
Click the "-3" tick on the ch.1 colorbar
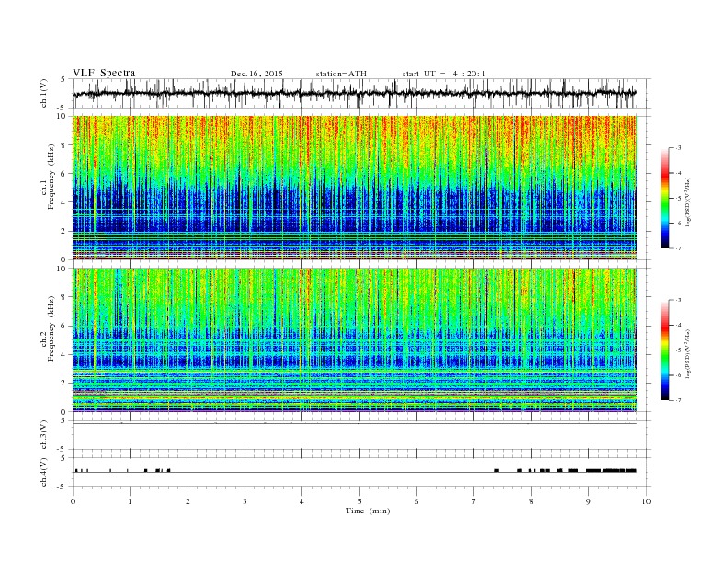point(678,148)
